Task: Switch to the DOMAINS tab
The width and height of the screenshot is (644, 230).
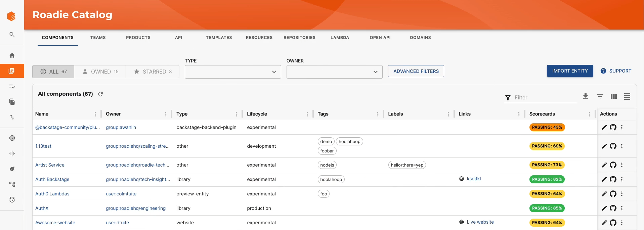Action: coord(421,38)
